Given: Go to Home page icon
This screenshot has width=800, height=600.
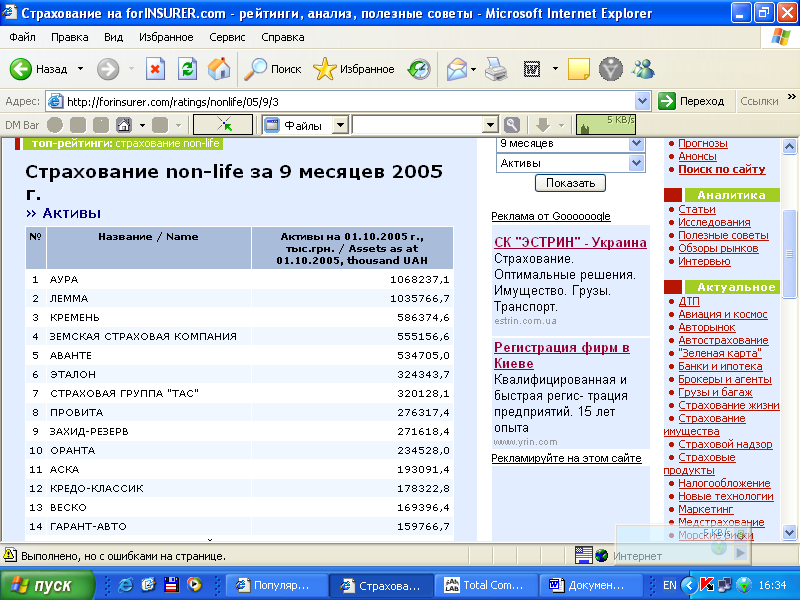Looking at the screenshot, I should point(219,69).
